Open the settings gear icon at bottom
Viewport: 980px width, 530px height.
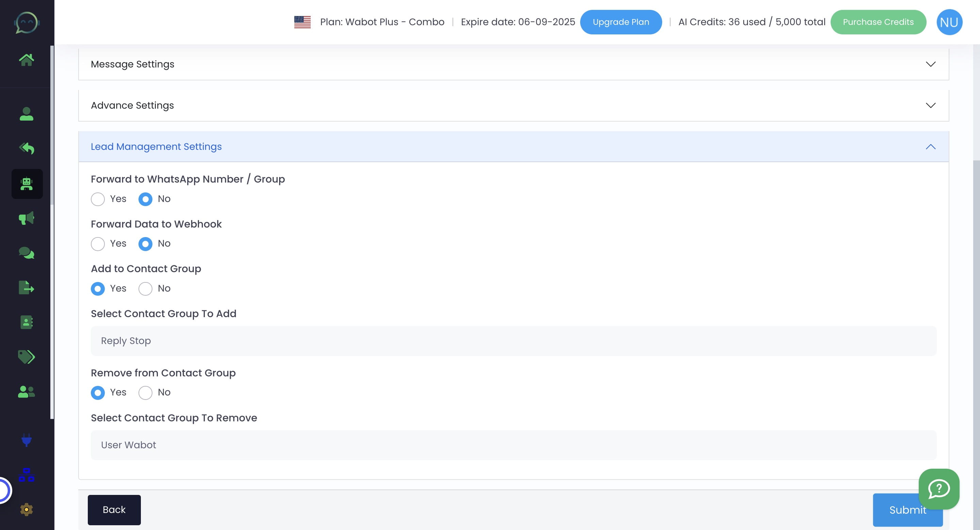27,509
